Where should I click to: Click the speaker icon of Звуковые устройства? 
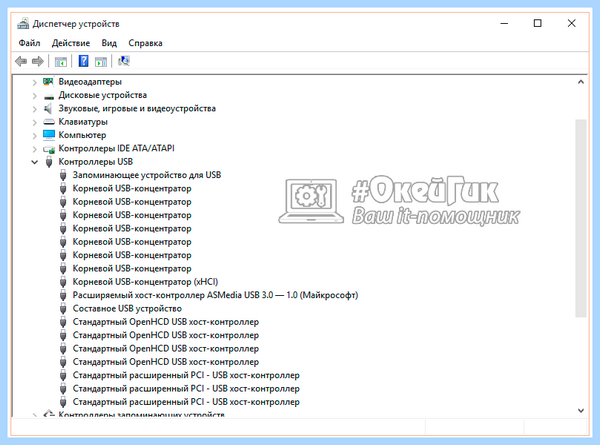tap(48, 109)
